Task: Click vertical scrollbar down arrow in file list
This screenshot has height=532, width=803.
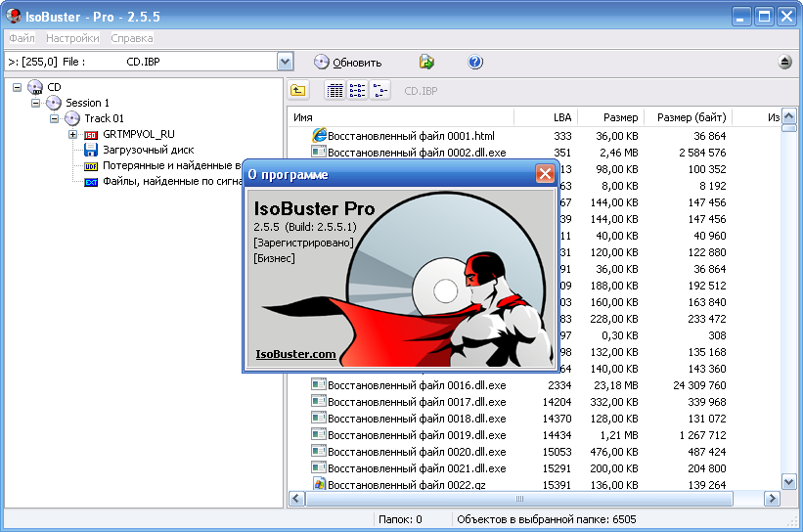Action: [x=788, y=482]
